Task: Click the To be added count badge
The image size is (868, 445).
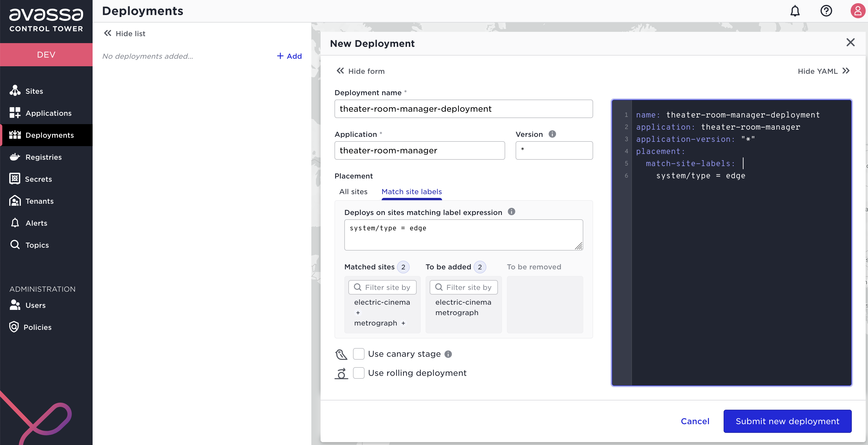Action: point(479,267)
